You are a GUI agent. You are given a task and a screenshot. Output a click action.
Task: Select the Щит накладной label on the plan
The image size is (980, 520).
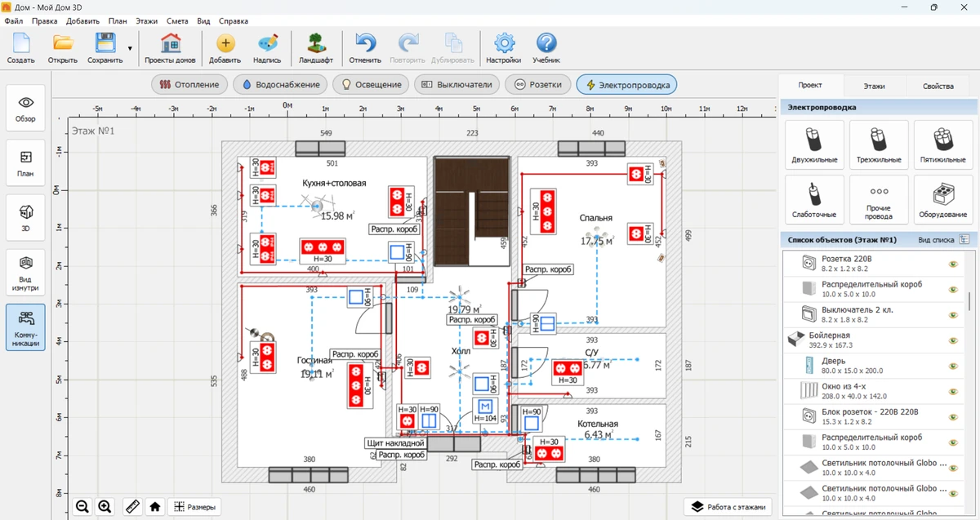pos(396,443)
